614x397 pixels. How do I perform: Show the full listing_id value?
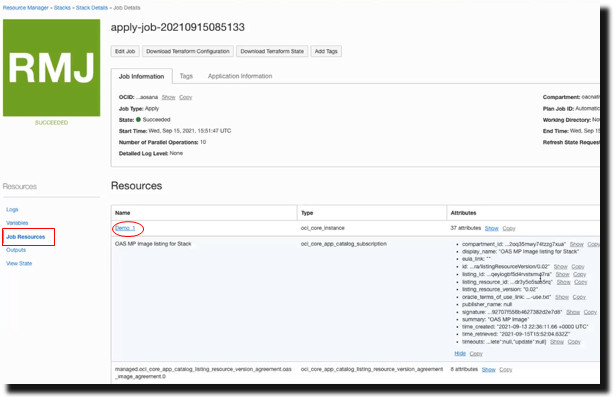(x=562, y=274)
